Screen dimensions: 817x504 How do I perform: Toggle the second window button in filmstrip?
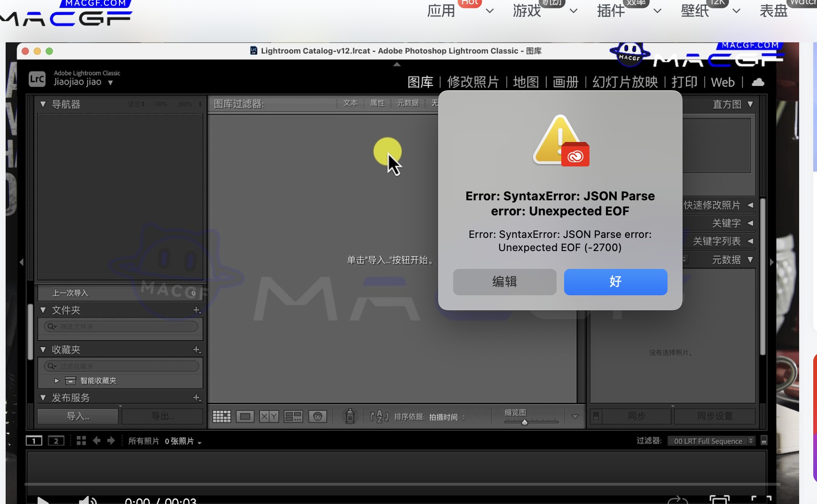(56, 441)
